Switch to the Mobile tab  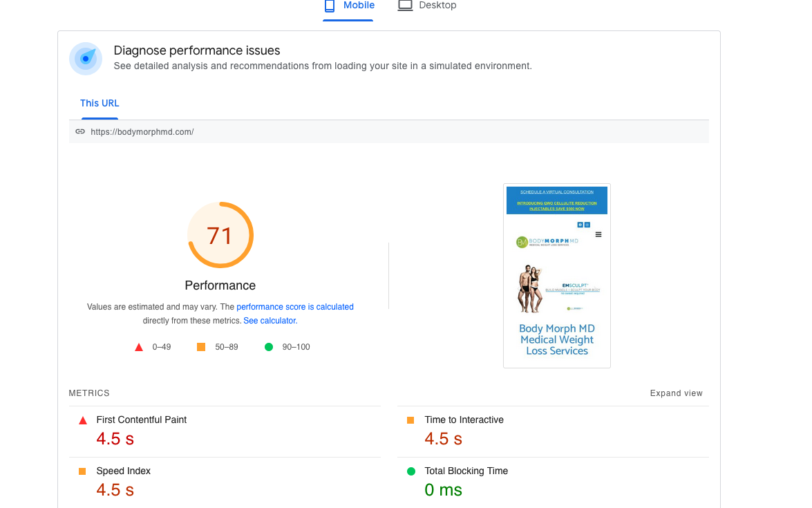coord(348,6)
